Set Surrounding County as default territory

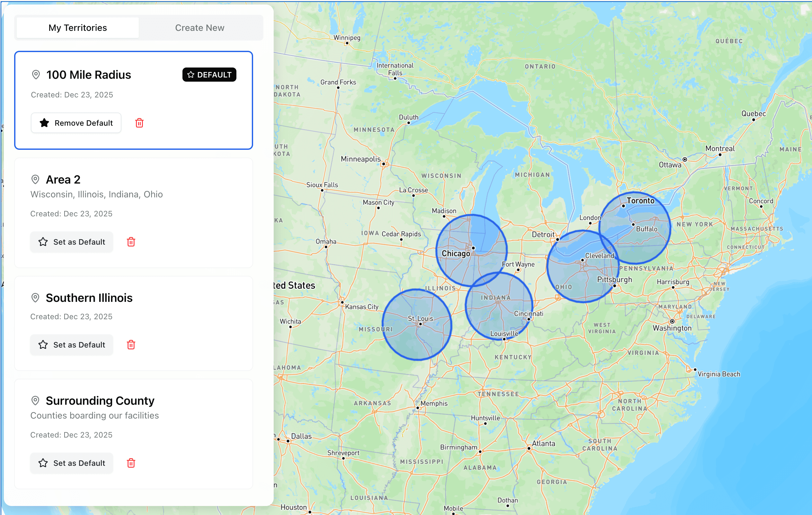coord(72,463)
